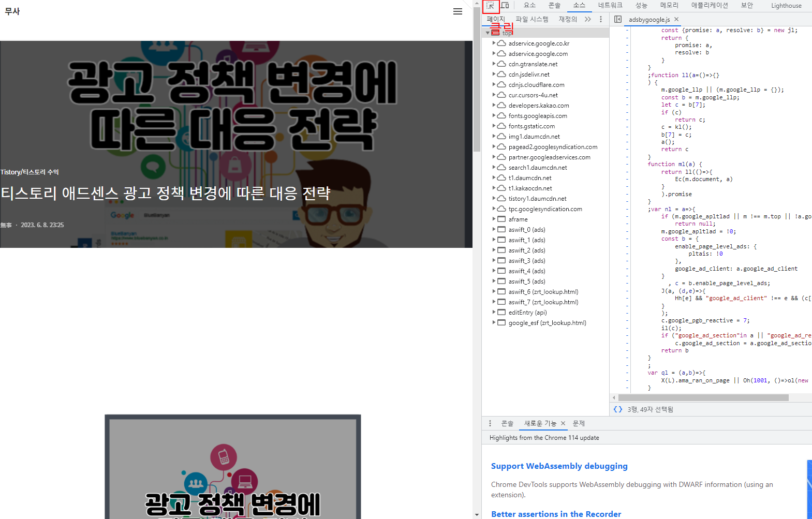Select search1.daumcdn.net tree item

[x=538, y=168]
